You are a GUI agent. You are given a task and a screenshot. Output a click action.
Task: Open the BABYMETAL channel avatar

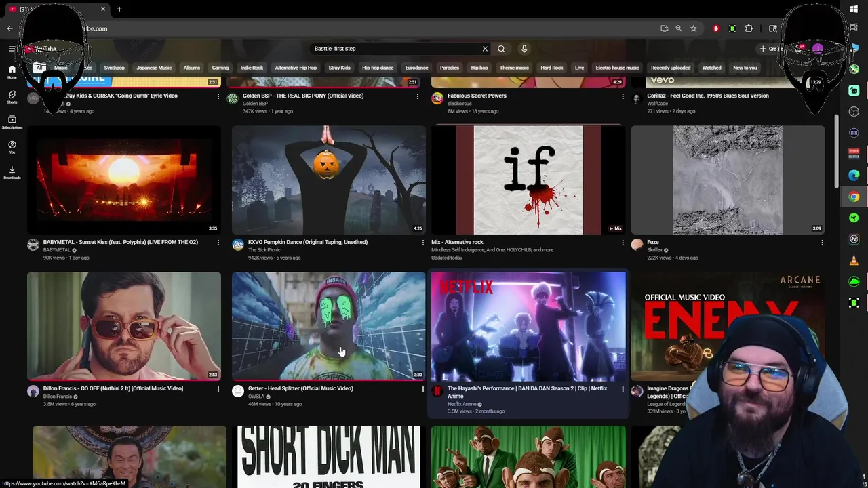pos(33,245)
